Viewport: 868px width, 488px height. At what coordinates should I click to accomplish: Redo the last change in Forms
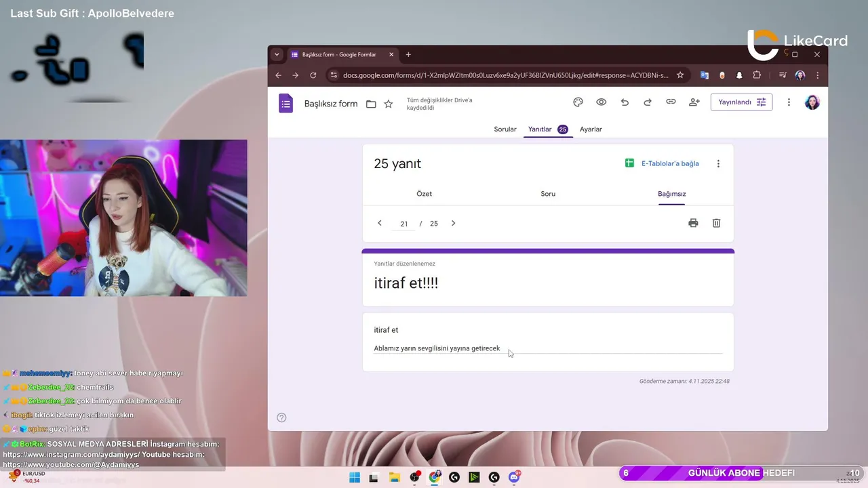click(648, 102)
